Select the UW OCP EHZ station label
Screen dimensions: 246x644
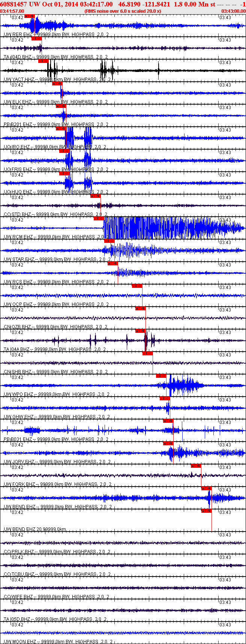tap(56, 304)
